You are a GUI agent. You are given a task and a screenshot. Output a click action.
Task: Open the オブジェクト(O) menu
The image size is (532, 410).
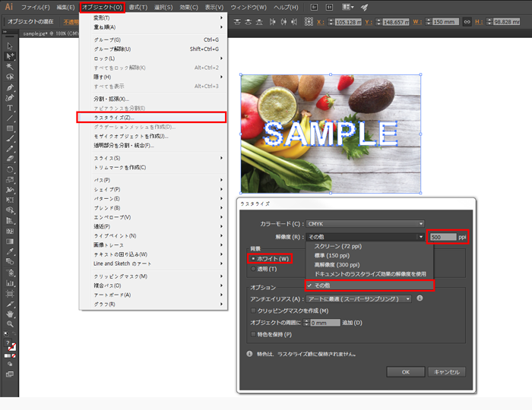coord(102,7)
